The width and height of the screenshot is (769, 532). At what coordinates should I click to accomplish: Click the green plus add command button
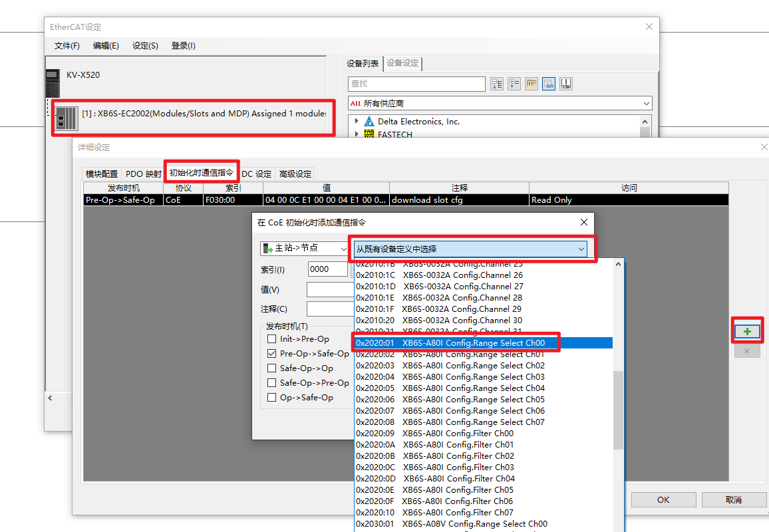(747, 331)
